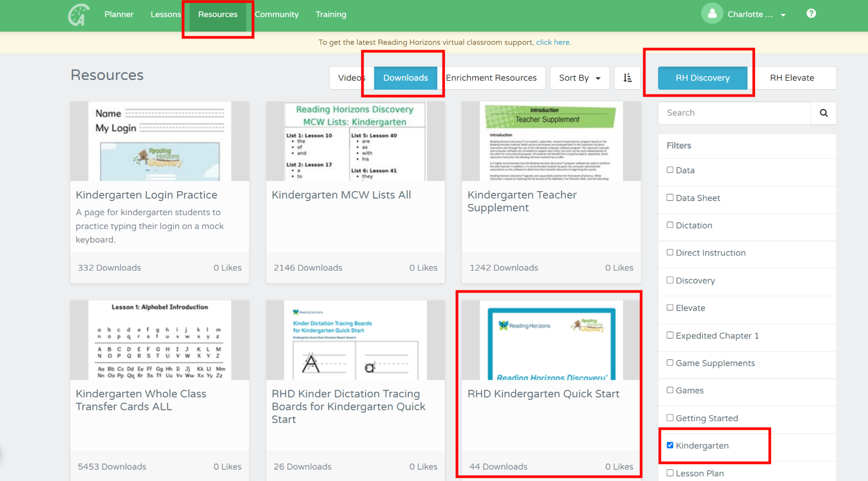This screenshot has width=868, height=481.
Task: Check the Game Supplements filter
Action: pos(670,363)
